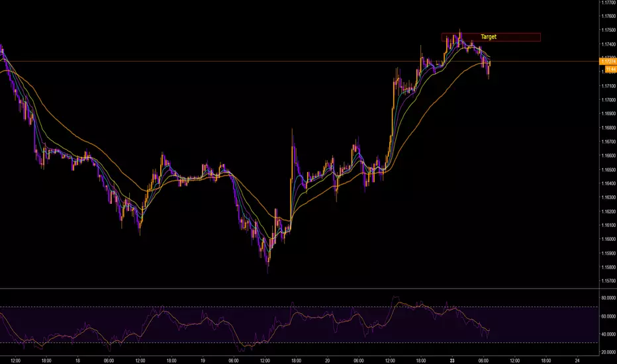Click the 1.17500 price axis label
Image resolution: width=617 pixels, height=364 pixels.
click(608, 30)
